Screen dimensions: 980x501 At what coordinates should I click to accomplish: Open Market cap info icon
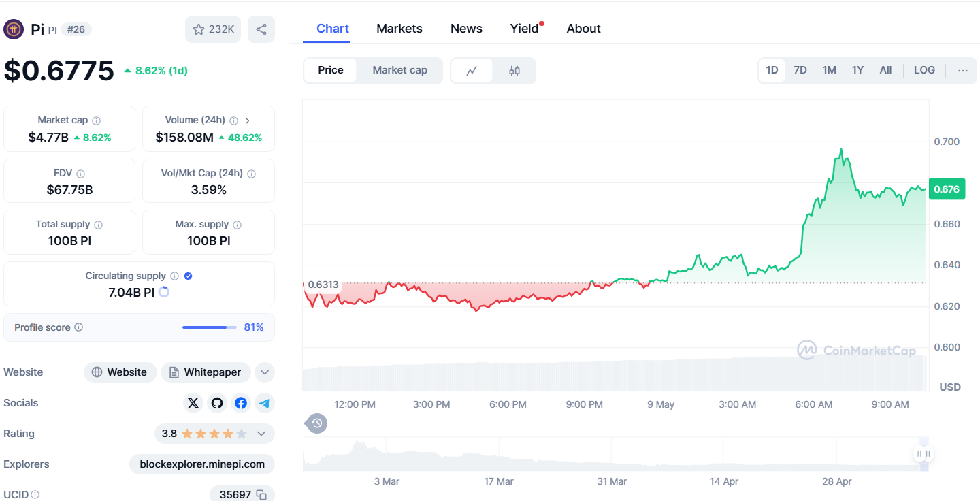(96, 120)
